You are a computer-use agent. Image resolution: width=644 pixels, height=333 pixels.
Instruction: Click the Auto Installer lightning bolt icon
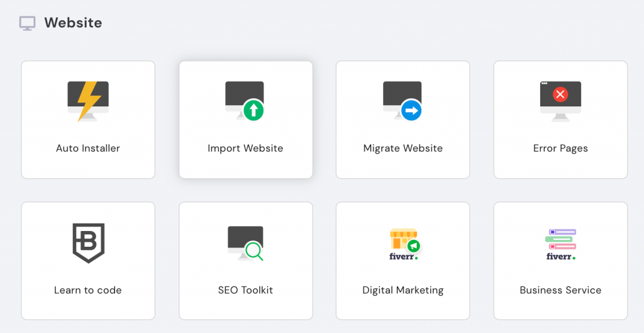[x=88, y=101]
